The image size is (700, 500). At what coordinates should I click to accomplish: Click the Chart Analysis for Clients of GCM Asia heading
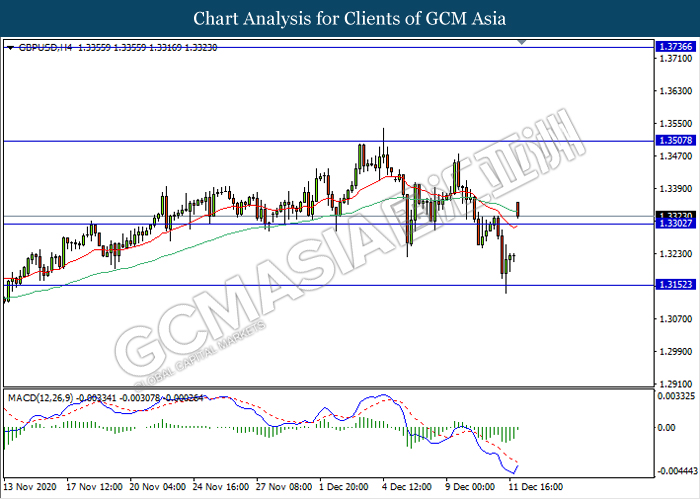pyautogui.click(x=350, y=19)
